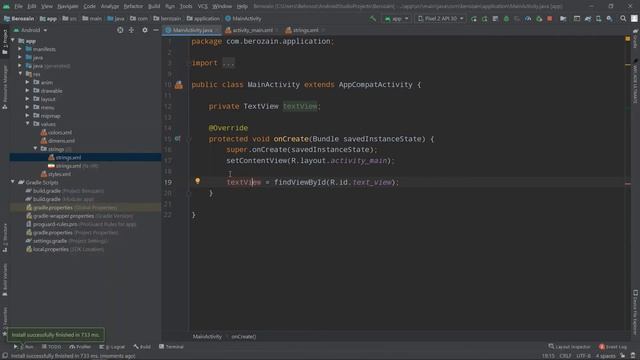Click the Profile app icon
The image size is (640, 360).
[x=528, y=19]
